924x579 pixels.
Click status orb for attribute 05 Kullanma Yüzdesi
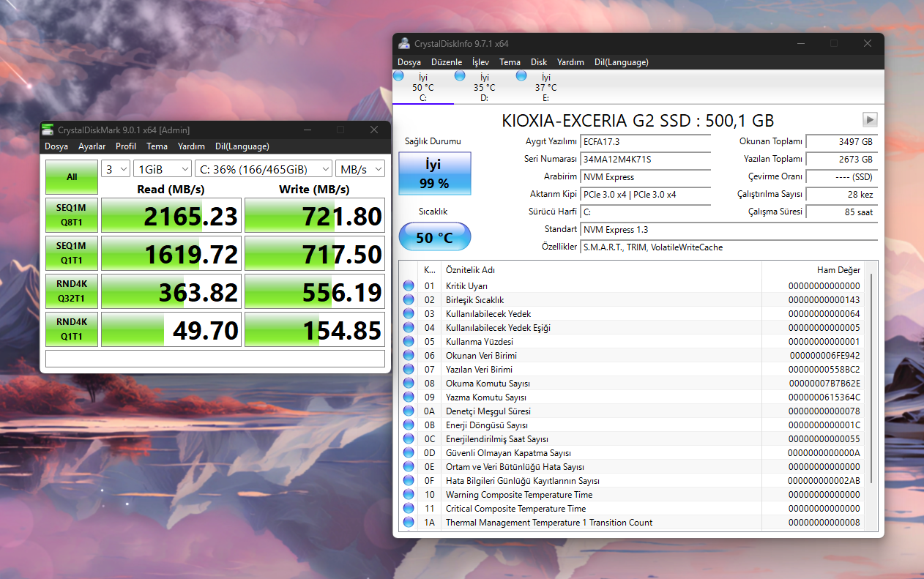click(409, 342)
